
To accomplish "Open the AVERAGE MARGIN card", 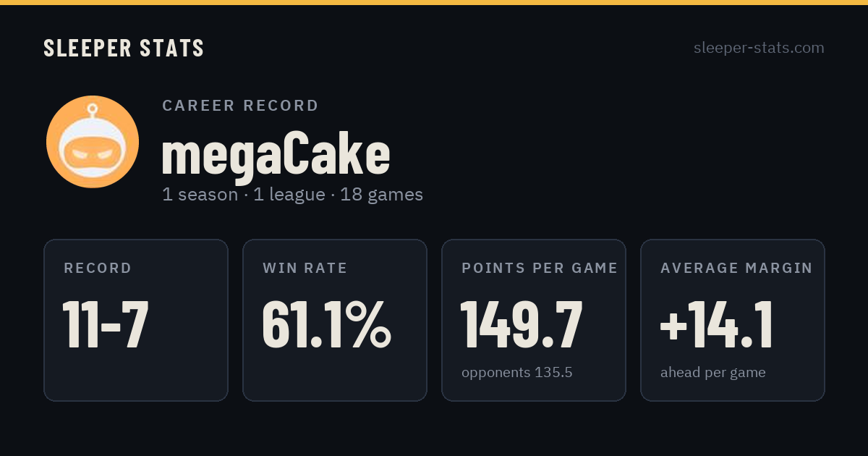I will [733, 320].
